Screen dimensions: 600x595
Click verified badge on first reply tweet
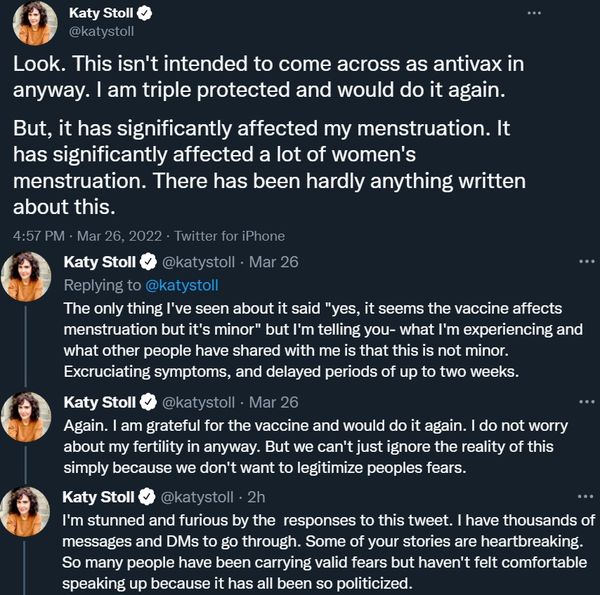pos(148,262)
